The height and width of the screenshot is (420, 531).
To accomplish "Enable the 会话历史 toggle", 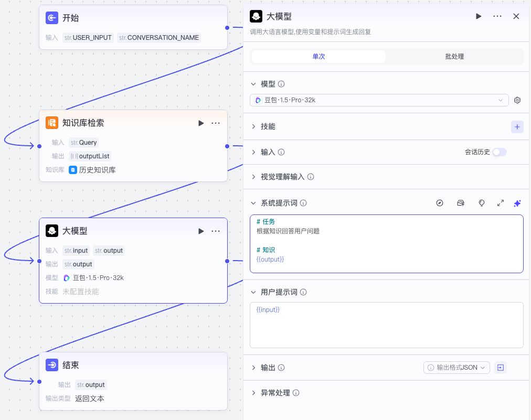I will coord(499,152).
